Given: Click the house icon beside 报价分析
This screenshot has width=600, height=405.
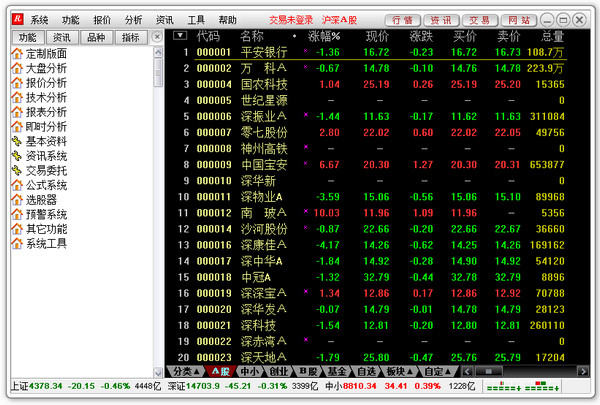Looking at the screenshot, I should click(x=17, y=83).
